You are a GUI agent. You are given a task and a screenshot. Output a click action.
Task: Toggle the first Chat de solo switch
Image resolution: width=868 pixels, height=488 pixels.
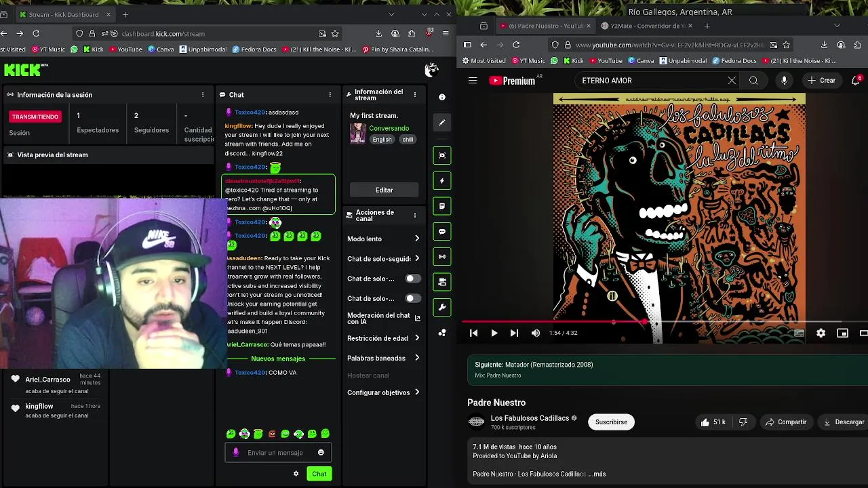click(x=412, y=279)
